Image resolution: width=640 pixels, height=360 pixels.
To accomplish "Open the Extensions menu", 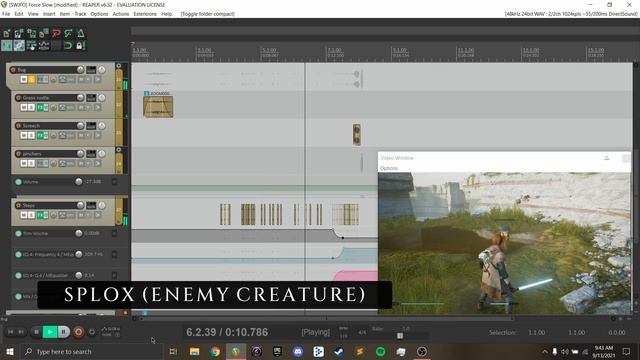I will click(145, 14).
